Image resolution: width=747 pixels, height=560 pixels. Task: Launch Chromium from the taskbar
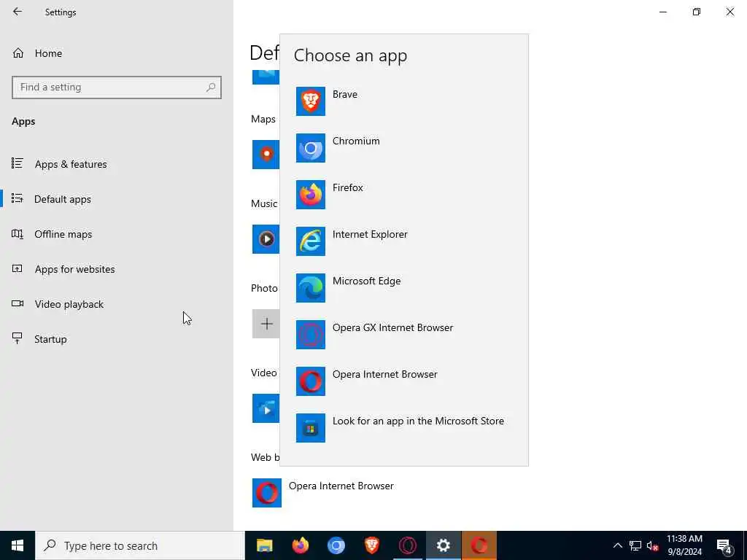pos(336,545)
